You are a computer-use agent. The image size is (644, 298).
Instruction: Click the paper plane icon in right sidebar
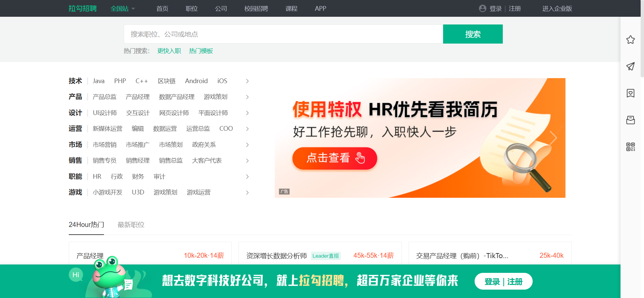(x=630, y=66)
